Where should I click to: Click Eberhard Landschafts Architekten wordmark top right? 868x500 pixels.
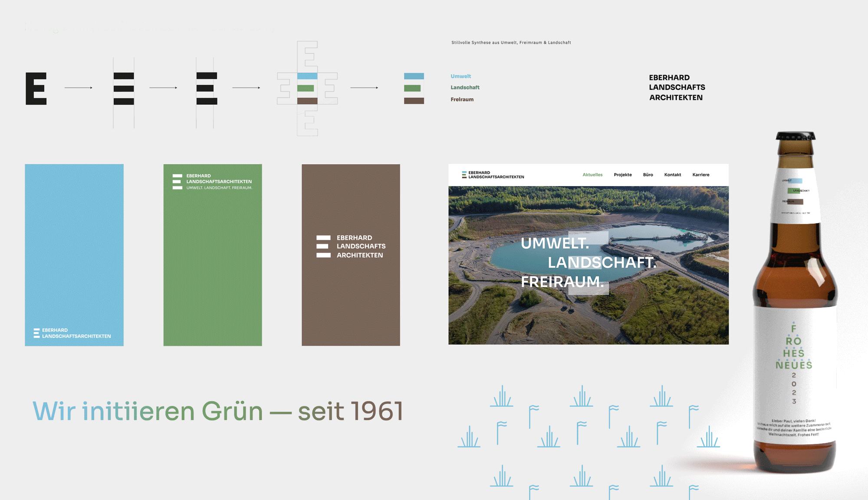pyautogui.click(x=677, y=88)
